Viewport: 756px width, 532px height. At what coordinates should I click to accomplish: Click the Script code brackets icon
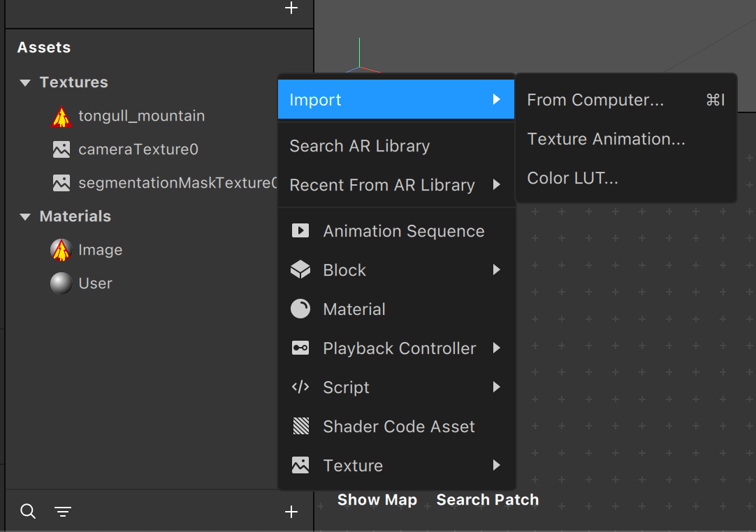click(x=300, y=387)
